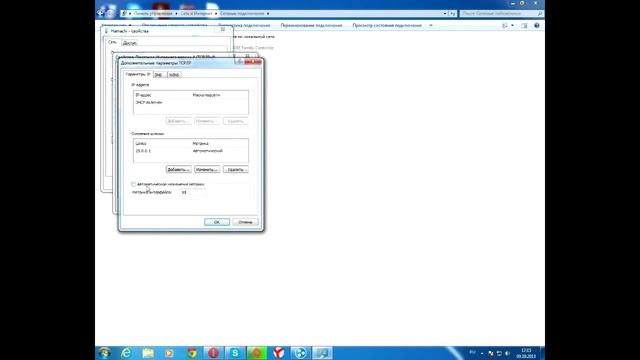
Task: Show hidden system tray icons
Action: point(482,353)
